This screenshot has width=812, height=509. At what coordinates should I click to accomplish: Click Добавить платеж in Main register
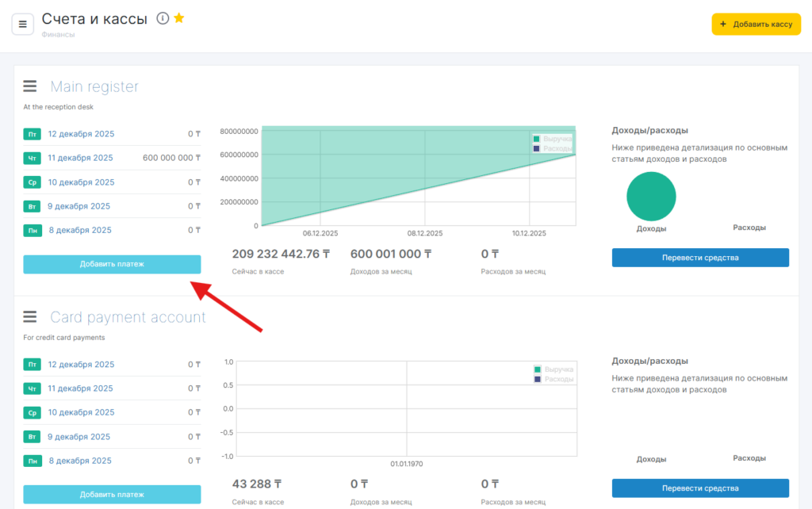coord(112,264)
